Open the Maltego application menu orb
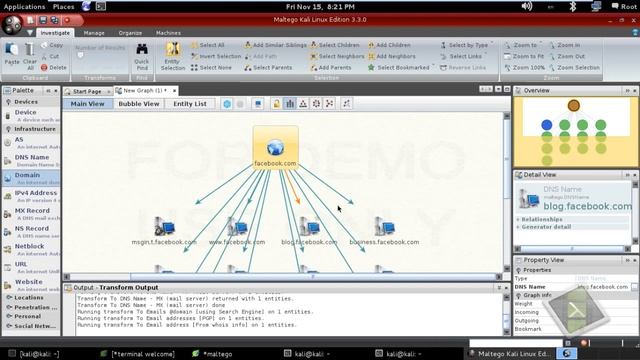 pyautogui.click(x=12, y=24)
